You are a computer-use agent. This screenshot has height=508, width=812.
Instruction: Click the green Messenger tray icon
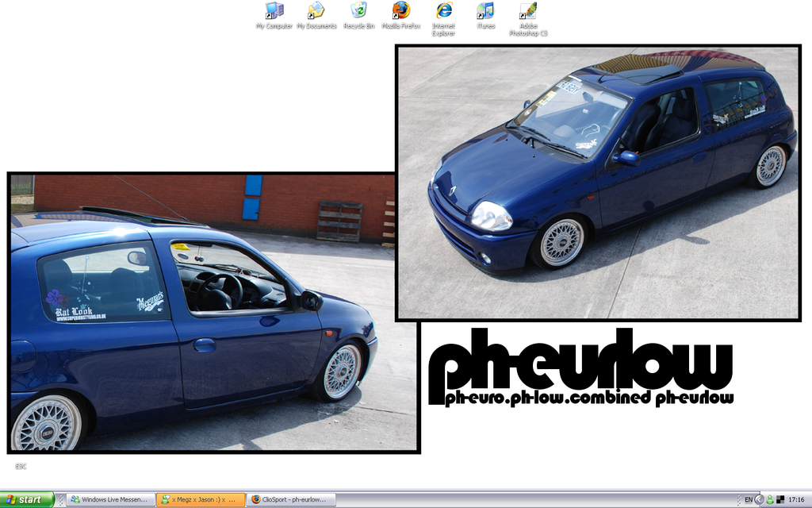(769, 500)
